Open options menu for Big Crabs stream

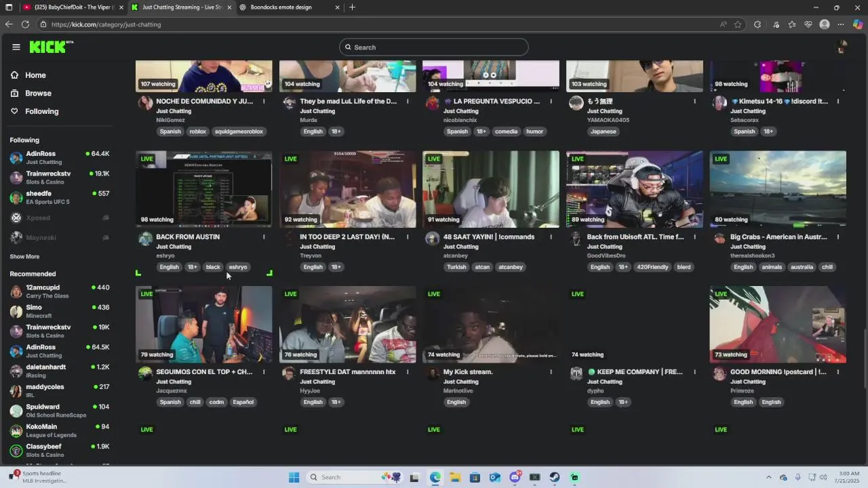click(x=838, y=237)
